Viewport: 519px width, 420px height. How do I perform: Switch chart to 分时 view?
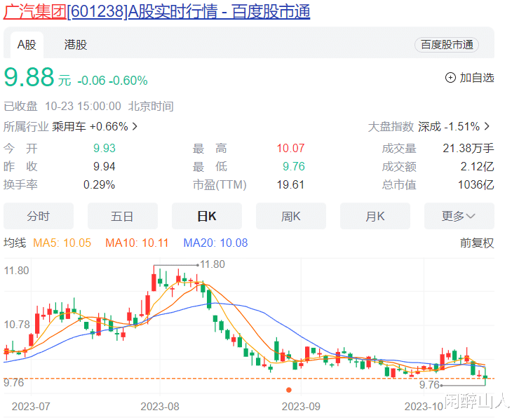39,216
